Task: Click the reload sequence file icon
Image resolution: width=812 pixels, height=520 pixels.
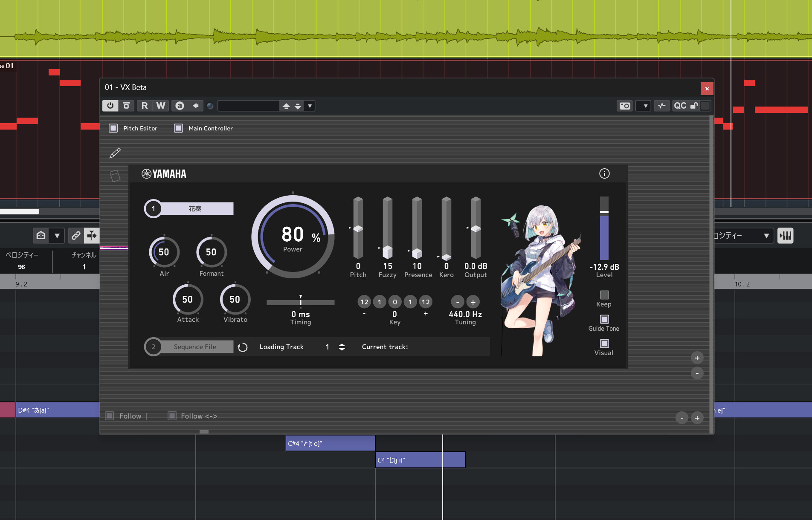Action: tap(242, 347)
